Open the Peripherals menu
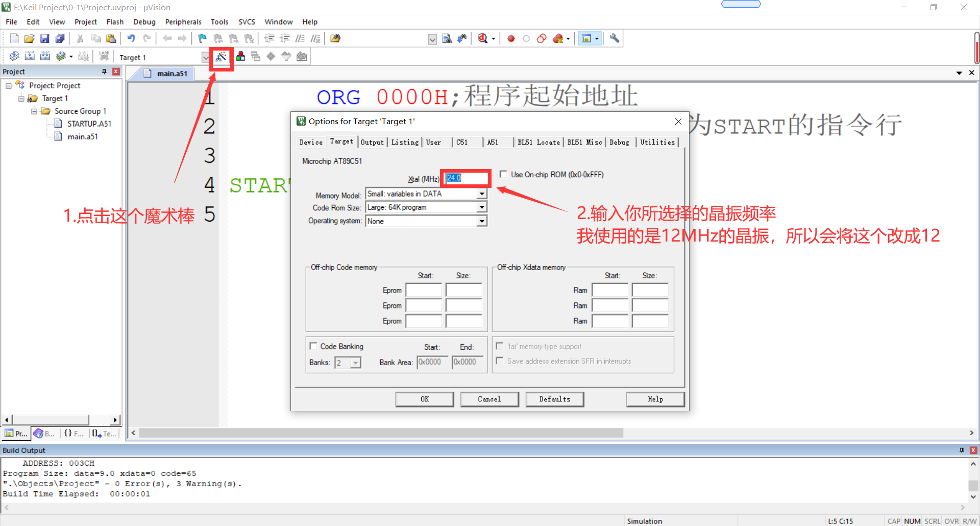 (x=183, y=22)
